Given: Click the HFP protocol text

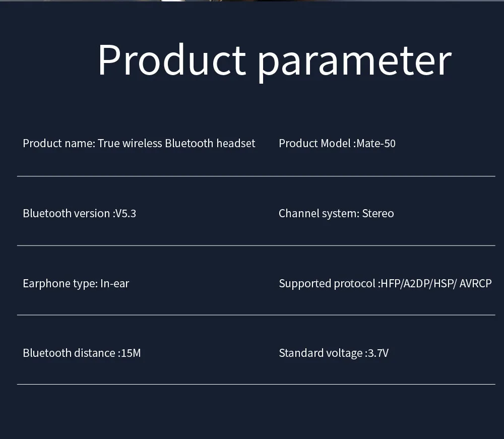Looking at the screenshot, I should point(390,284).
